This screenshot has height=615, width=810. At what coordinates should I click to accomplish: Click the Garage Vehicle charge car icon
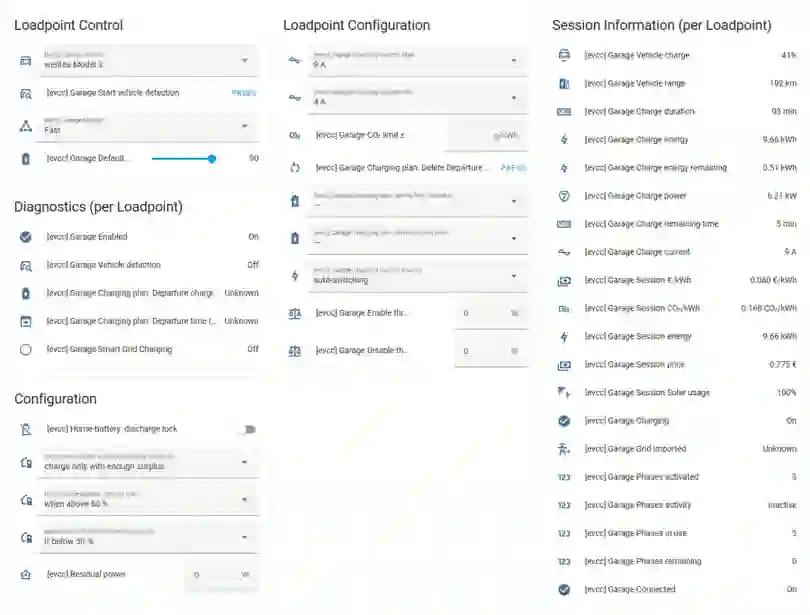click(x=564, y=55)
